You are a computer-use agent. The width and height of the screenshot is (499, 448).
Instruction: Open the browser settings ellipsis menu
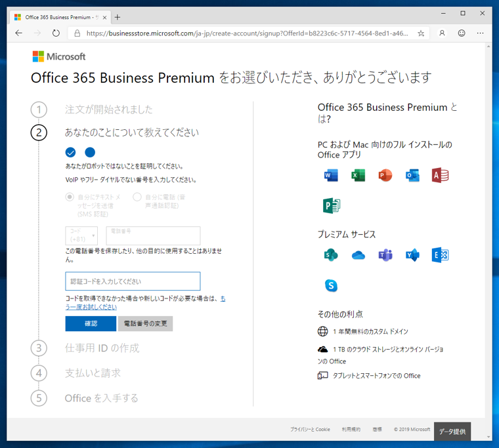click(480, 33)
